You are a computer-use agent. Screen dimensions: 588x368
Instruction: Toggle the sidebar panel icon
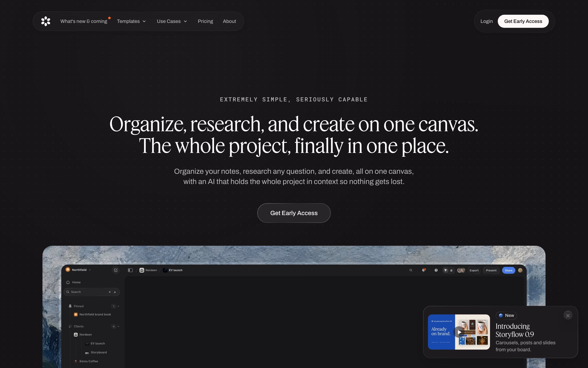130,270
